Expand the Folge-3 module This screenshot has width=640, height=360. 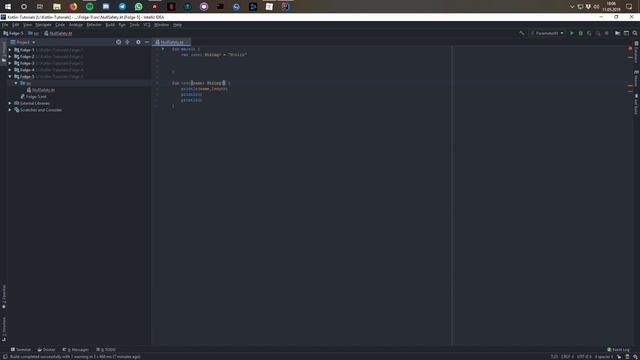click(10, 63)
